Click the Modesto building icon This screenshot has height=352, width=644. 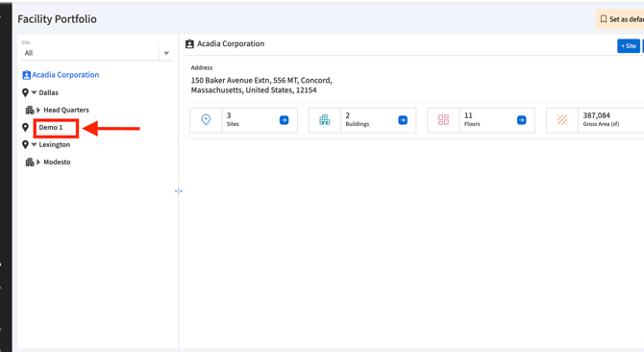tap(30, 163)
